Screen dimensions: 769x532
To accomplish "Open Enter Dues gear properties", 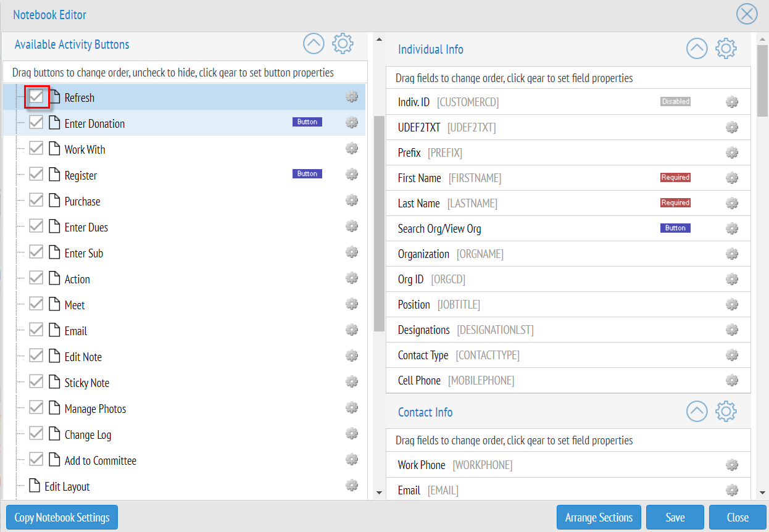I will (352, 227).
